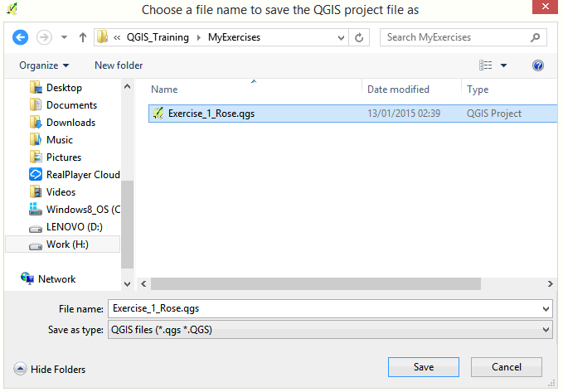Select Desktop in the navigation pane
Viewport: 563px width, 392px height.
tap(64, 88)
